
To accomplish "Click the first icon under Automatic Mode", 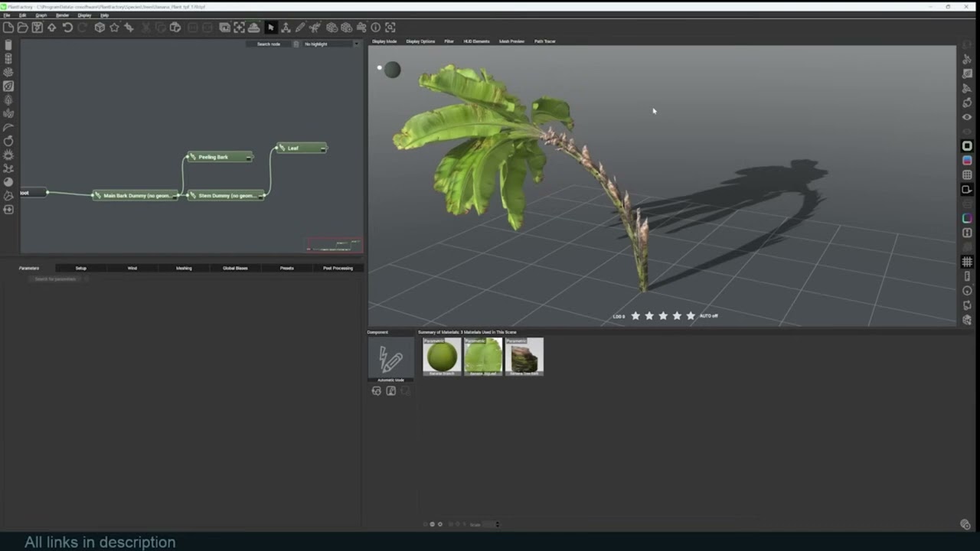I will 376,391.
